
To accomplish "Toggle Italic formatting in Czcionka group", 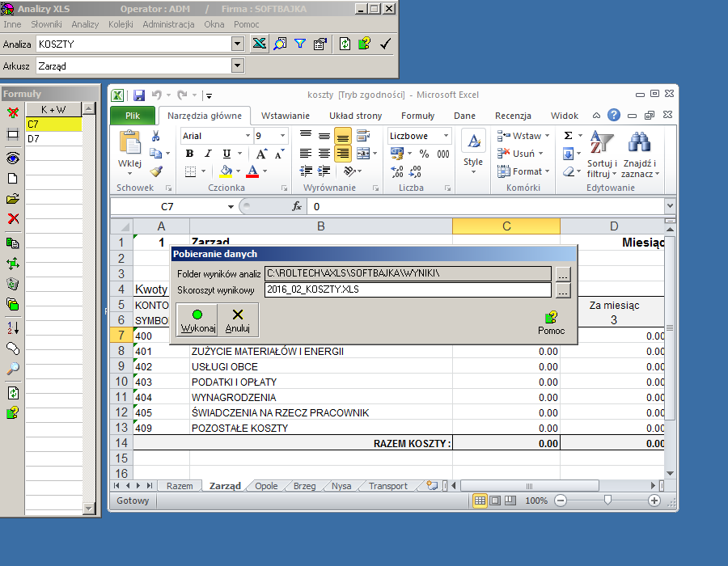I will 208,154.
